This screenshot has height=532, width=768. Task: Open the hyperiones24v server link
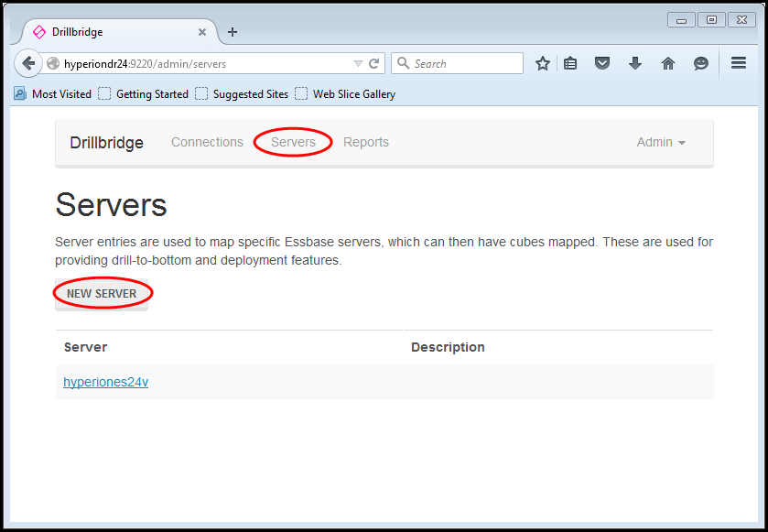(106, 382)
